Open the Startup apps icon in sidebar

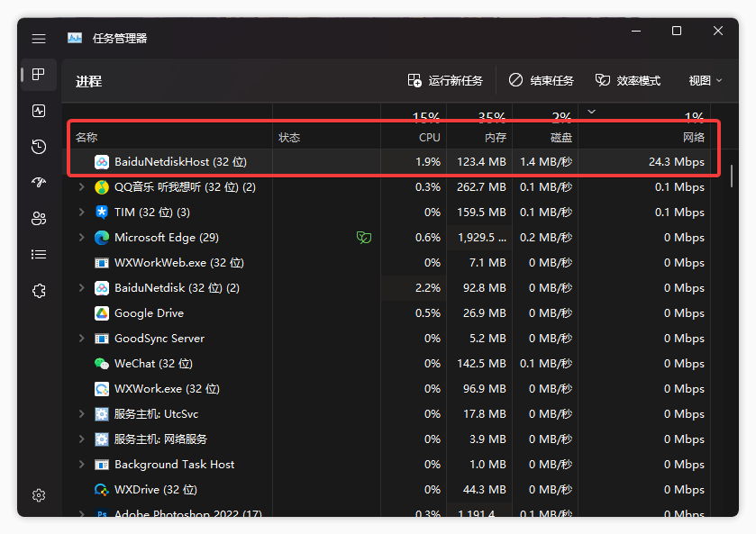39,182
